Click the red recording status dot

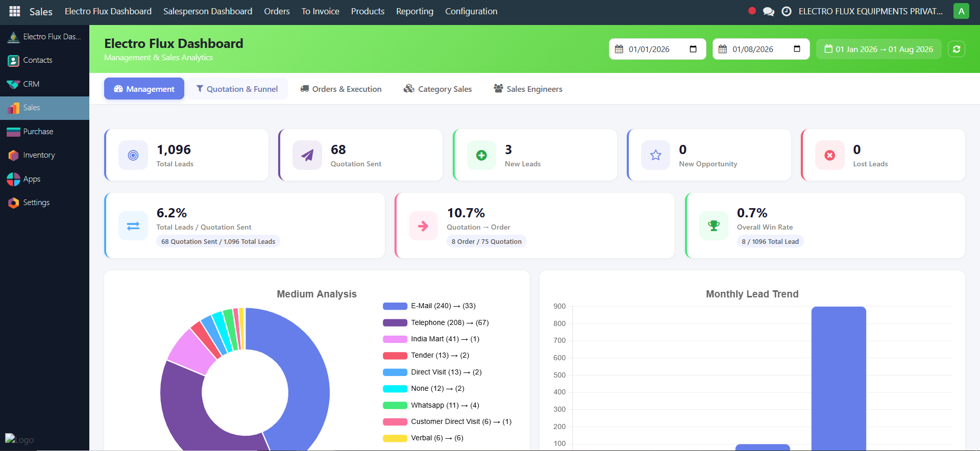(x=752, y=11)
